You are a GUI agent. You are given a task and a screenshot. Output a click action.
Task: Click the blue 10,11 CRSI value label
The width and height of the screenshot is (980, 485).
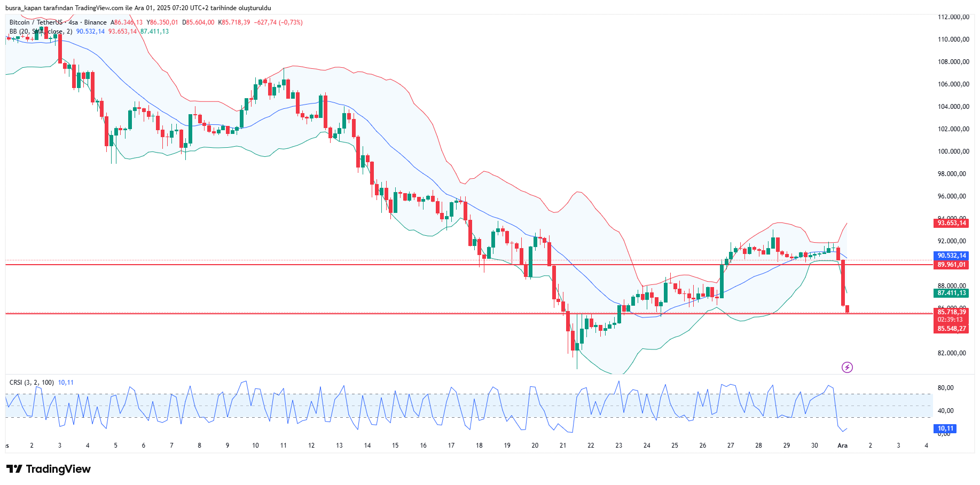point(945,428)
